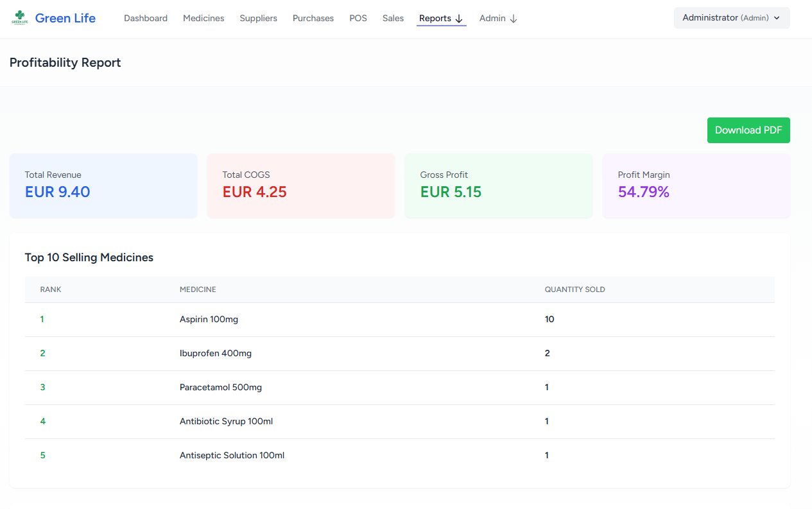Screen dimensions: 812x509
Task: Open the Sales page
Action: 393,19
